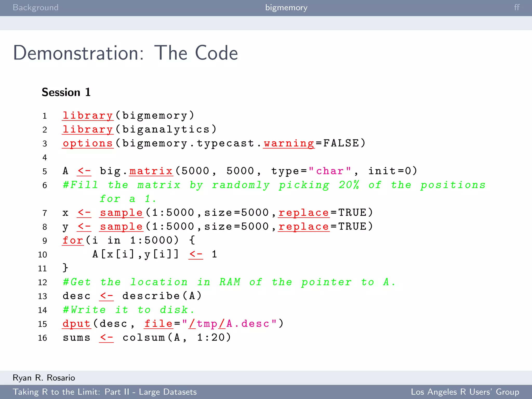Click line number 10 in the gutter
532x399 pixels.
point(43,255)
